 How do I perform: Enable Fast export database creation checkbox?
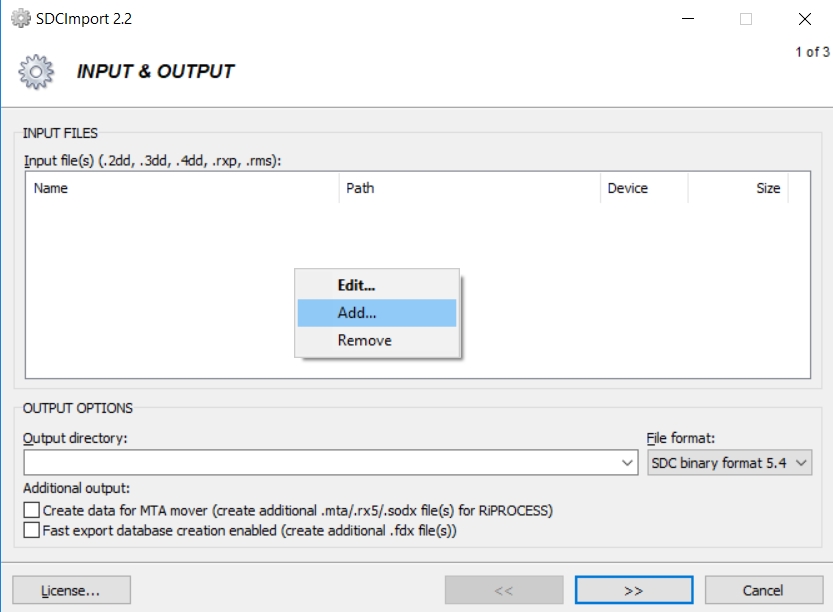coord(31,530)
